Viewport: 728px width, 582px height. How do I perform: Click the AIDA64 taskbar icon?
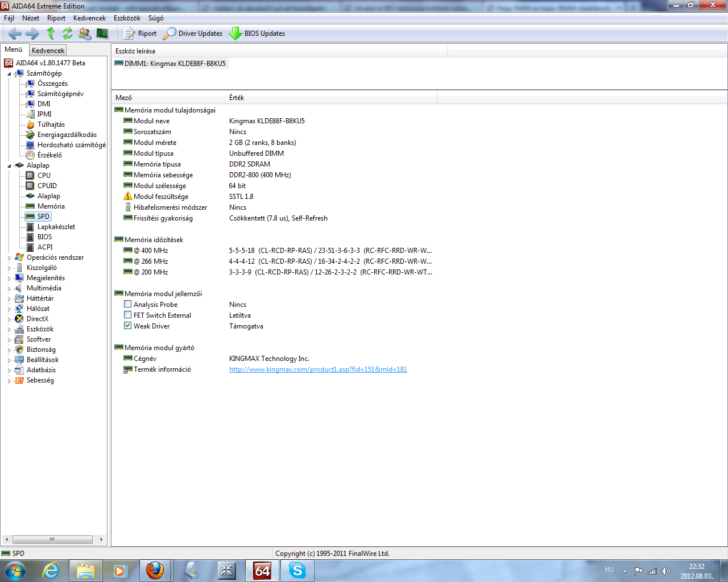point(262,570)
